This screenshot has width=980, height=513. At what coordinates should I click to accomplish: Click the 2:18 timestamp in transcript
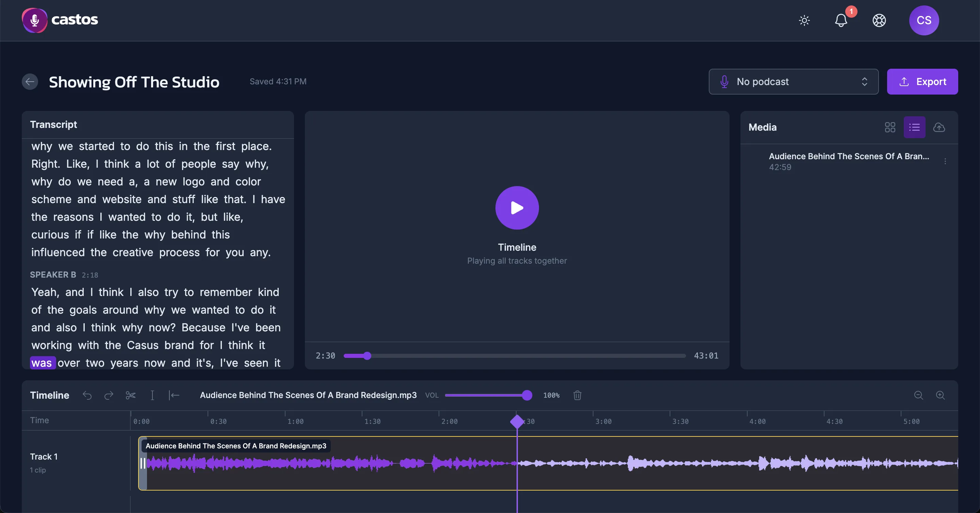pyautogui.click(x=90, y=275)
